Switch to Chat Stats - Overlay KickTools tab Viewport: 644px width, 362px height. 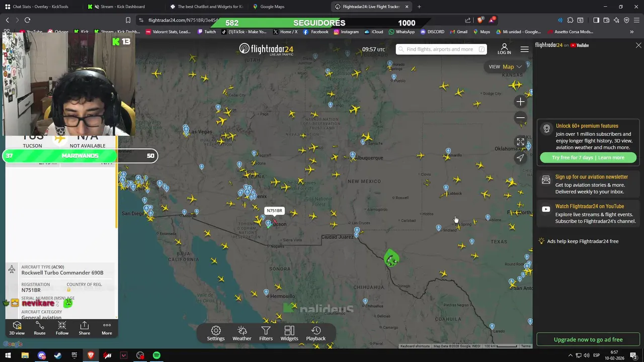pyautogui.click(x=41, y=7)
